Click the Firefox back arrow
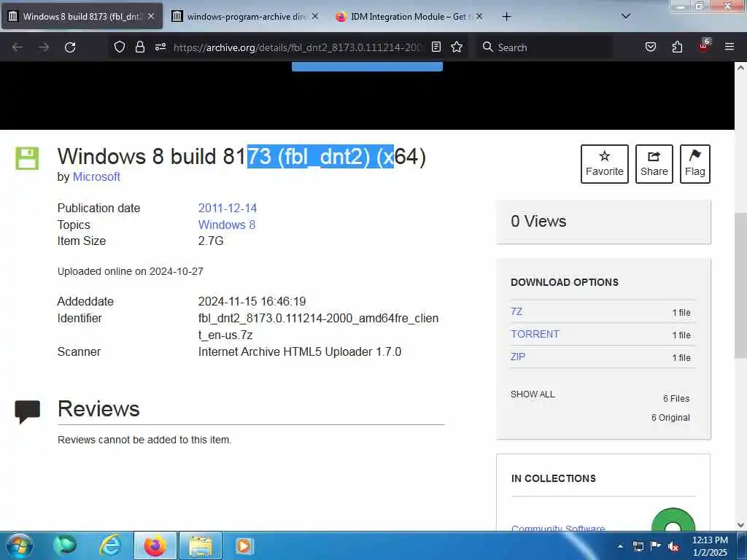The width and height of the screenshot is (747, 560). point(18,47)
